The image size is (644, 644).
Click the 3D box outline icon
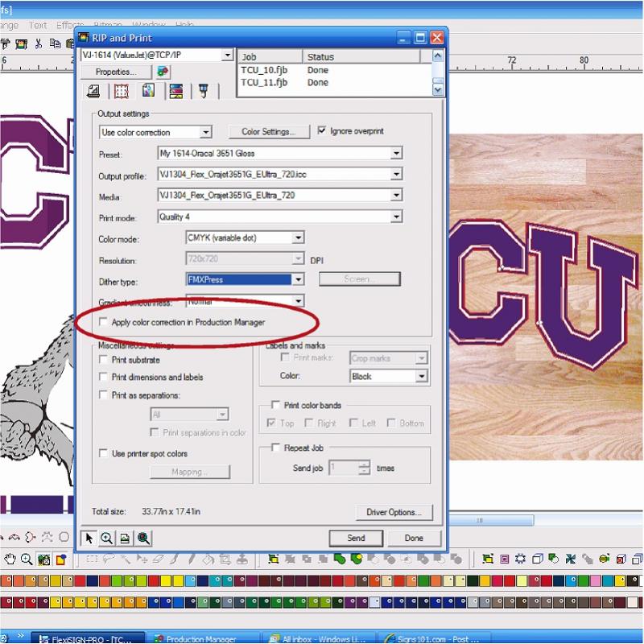pyautogui.click(x=537, y=559)
